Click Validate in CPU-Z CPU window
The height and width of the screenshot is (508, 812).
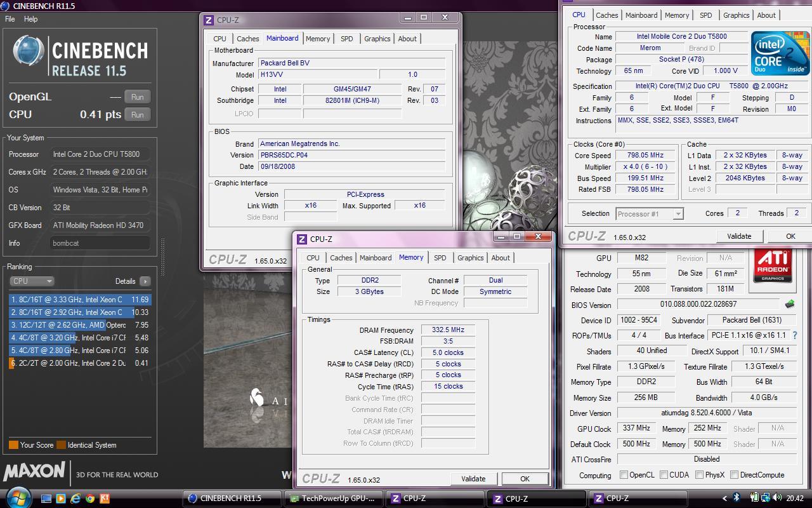pyautogui.click(x=739, y=236)
